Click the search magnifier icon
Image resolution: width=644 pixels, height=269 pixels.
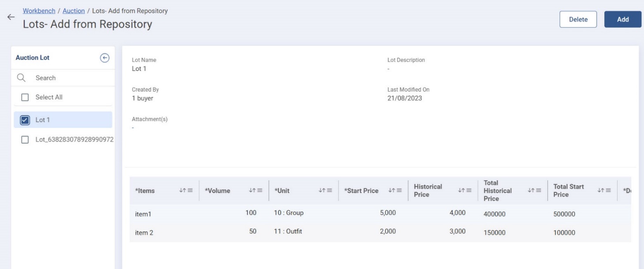point(21,78)
